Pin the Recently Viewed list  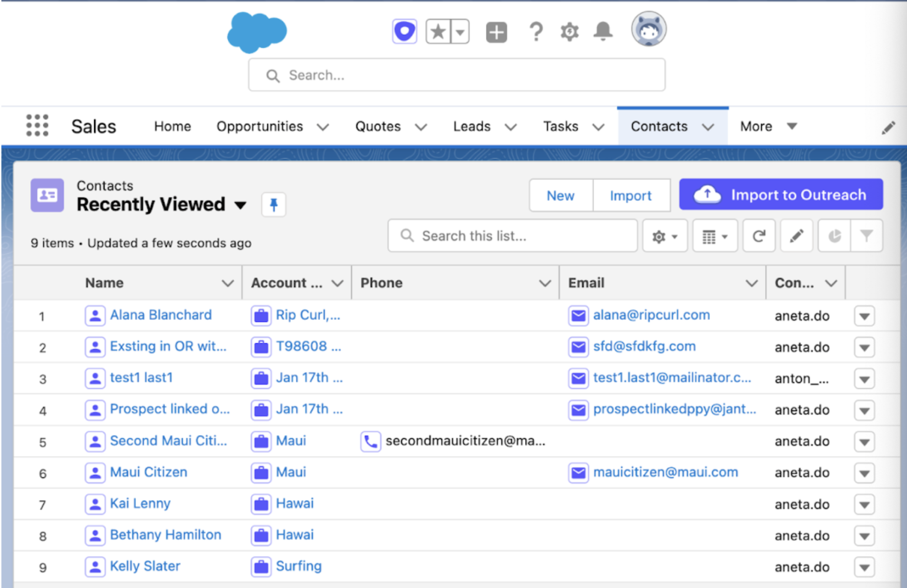tap(273, 205)
